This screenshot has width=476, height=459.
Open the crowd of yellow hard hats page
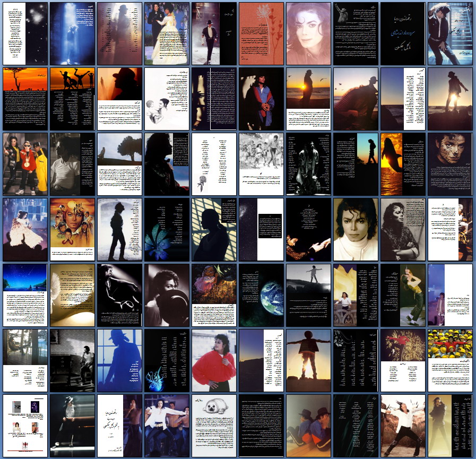click(449, 360)
